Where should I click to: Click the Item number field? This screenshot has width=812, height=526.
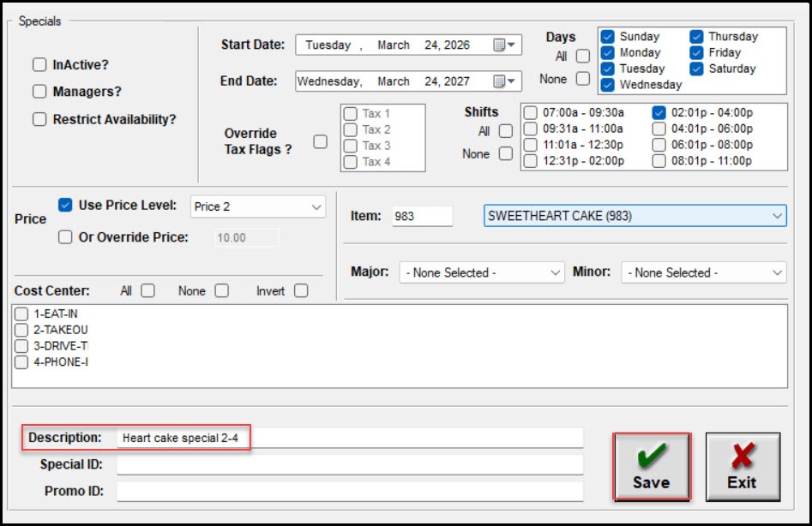pos(421,216)
